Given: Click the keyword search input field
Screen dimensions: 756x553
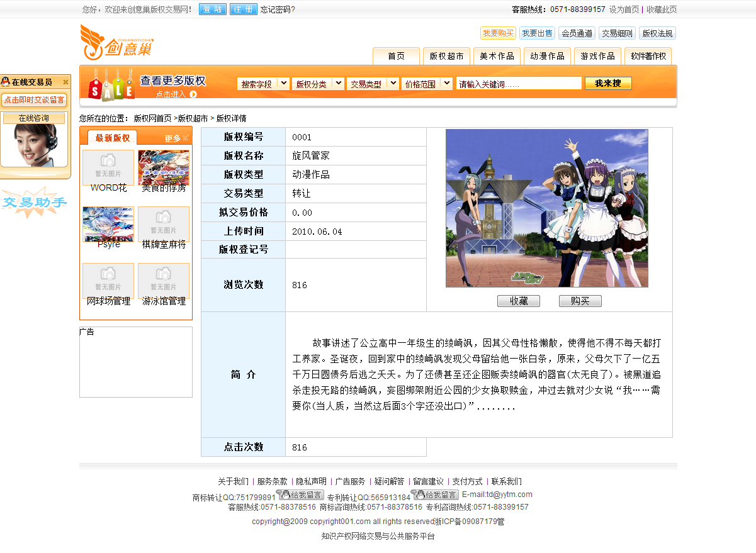Looking at the screenshot, I should (x=519, y=84).
